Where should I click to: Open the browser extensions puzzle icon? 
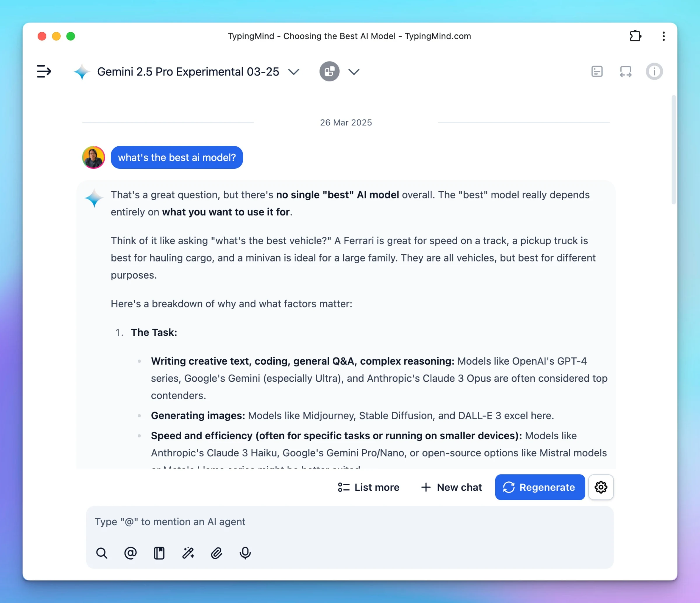click(x=636, y=36)
